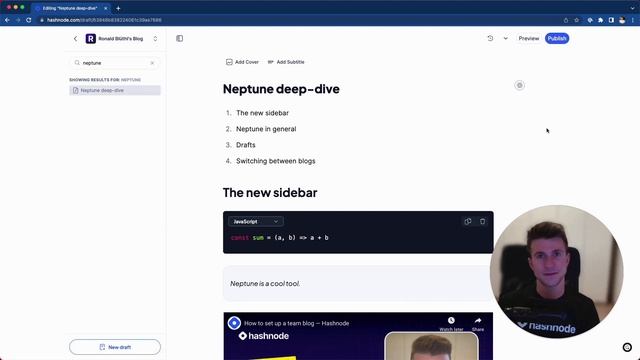Open the Extensions puzzle icon
640x360 pixels.
[x=600, y=20]
